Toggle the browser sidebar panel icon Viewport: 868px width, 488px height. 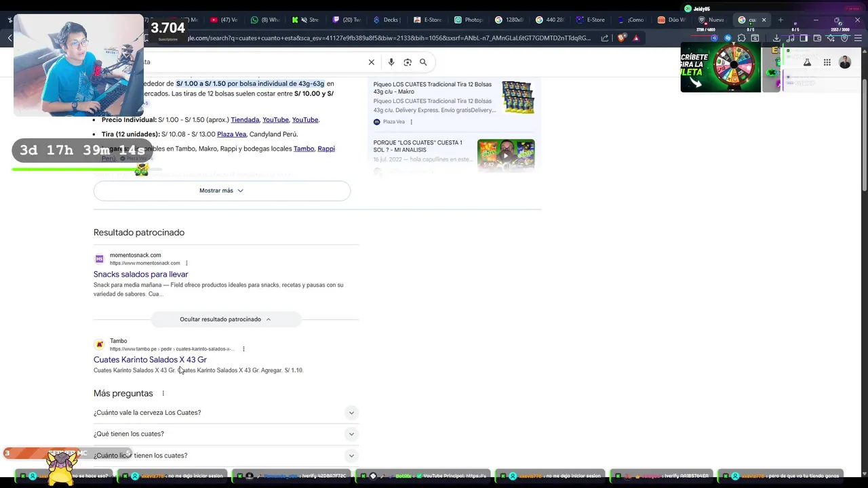pos(804,38)
